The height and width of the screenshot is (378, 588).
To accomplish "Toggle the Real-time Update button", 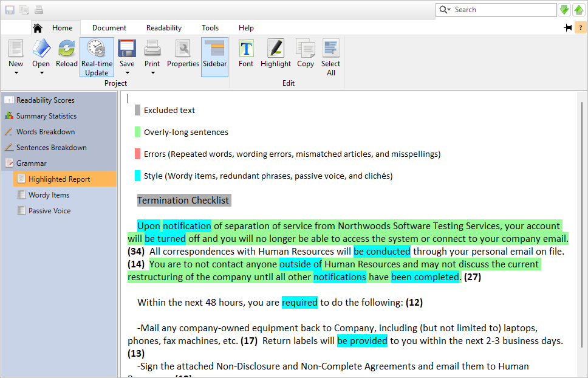I will coord(97,57).
